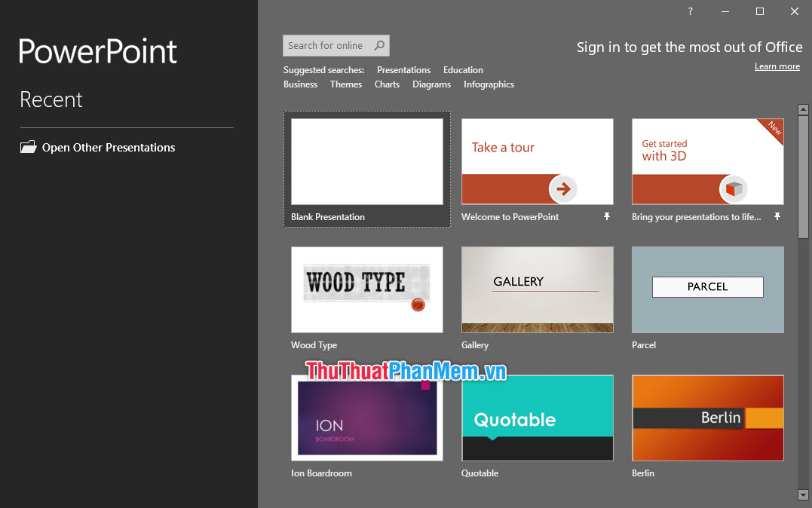
Task: Click the folder icon beside Open Other Presentations
Action: click(27, 147)
